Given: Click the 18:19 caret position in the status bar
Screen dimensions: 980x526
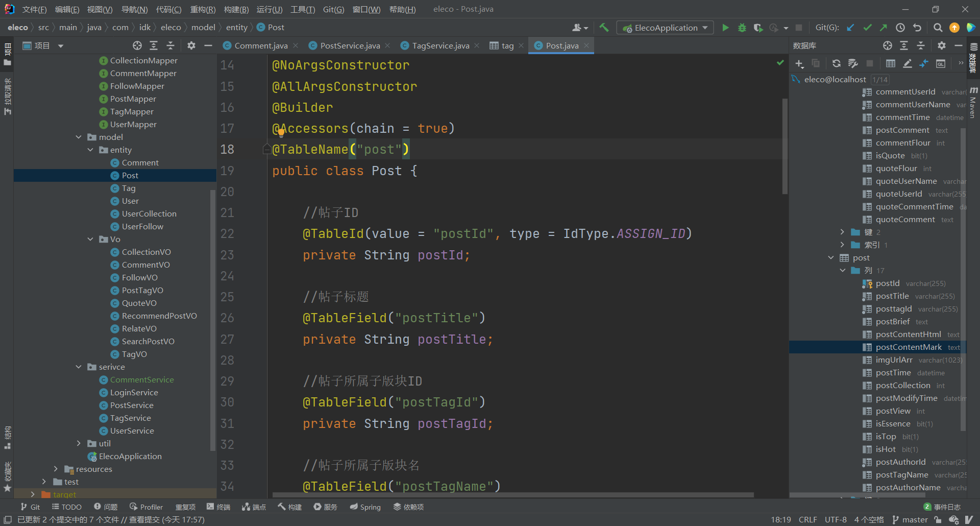Looking at the screenshot, I should tap(780, 519).
